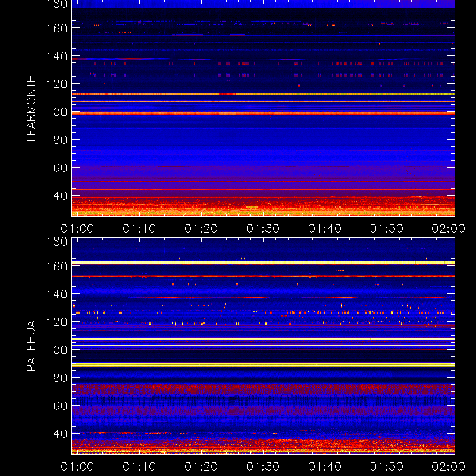
Task: Click Palehua panel's 01:40 time label
Action: 325,466
